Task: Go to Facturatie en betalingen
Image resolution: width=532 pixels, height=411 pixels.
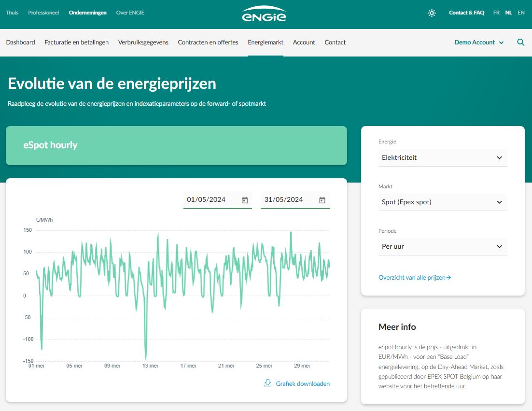Action: coord(77,43)
